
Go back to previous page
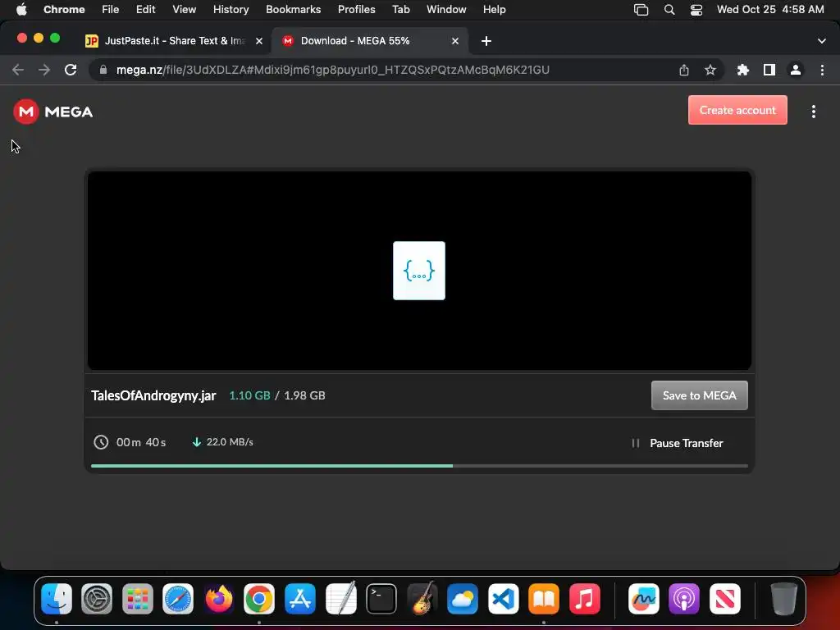pos(18,70)
